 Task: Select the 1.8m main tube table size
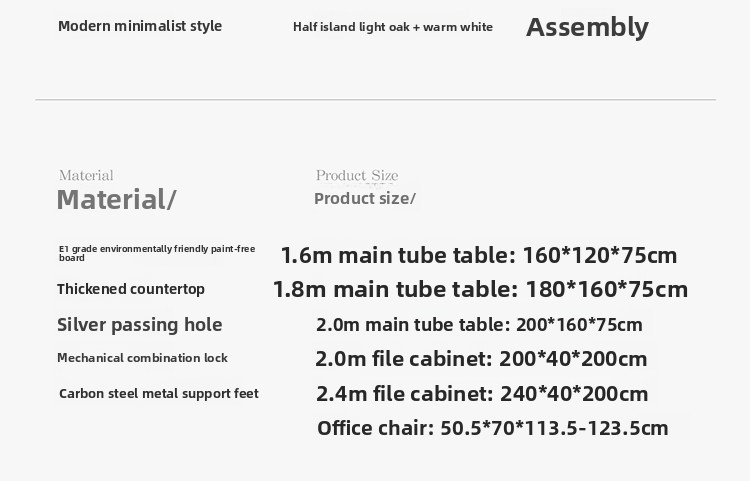click(480, 289)
